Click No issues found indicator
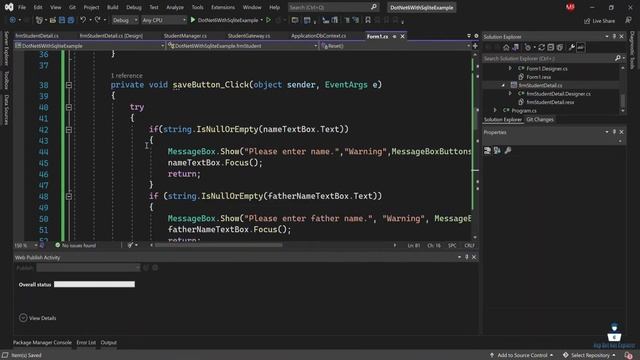The width and height of the screenshot is (640, 360). [76, 245]
